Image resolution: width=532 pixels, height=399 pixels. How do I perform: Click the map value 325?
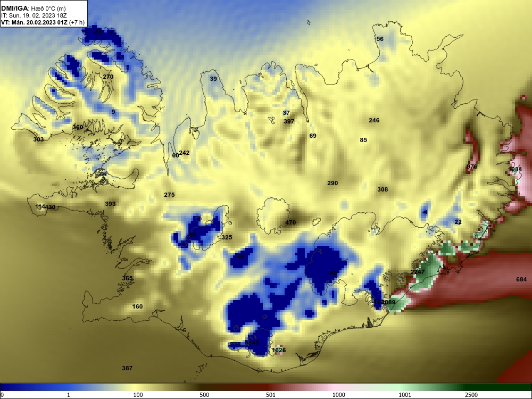tap(227, 237)
